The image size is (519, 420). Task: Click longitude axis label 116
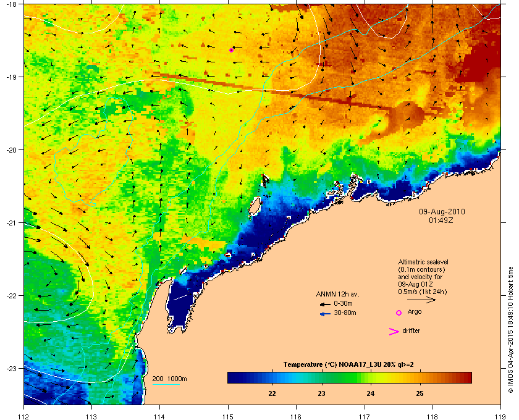[x=296, y=416]
